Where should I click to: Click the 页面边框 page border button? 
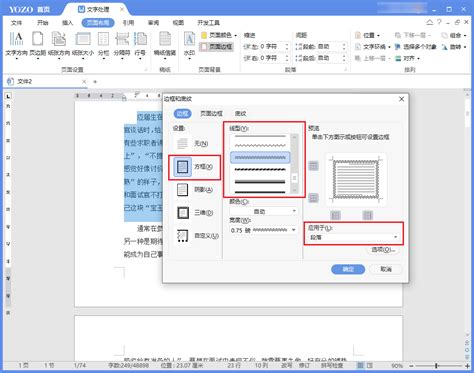click(217, 47)
